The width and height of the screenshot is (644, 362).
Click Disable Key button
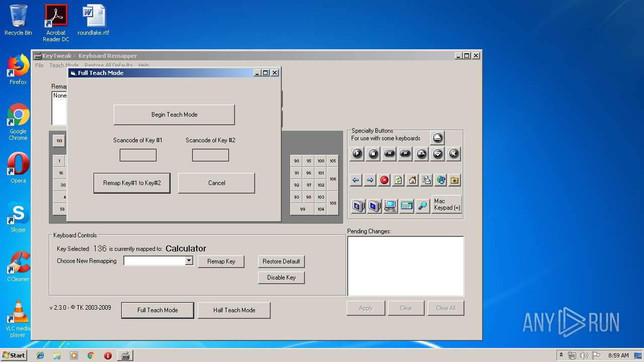coord(281,278)
